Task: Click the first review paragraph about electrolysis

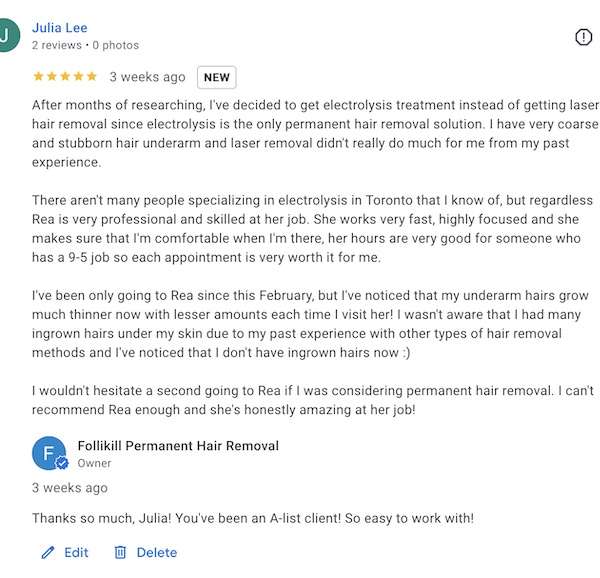Action: pyautogui.click(x=315, y=134)
